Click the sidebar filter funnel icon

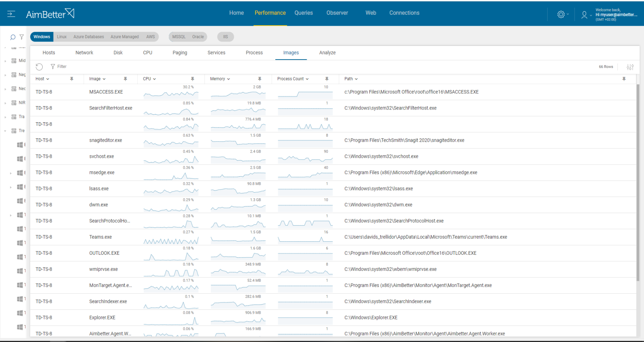point(22,37)
